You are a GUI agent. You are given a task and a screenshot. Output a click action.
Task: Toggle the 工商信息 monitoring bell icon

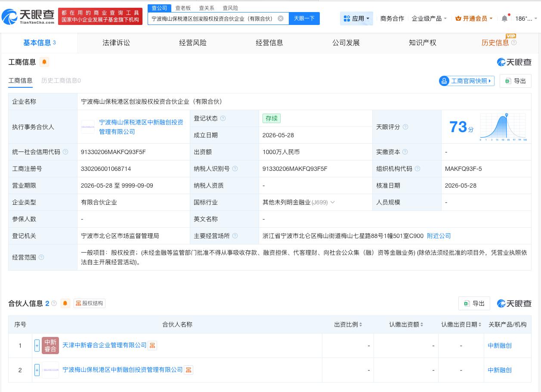point(44,62)
